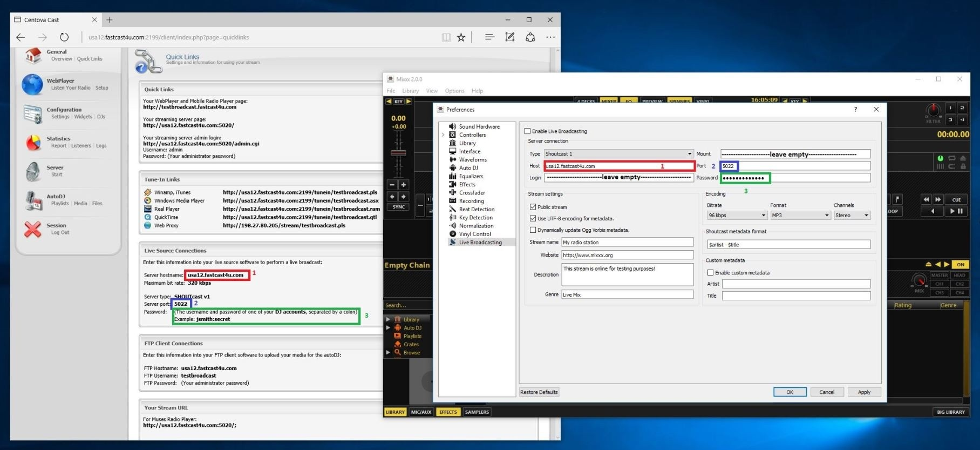Open Mixxx Options menu

(x=454, y=91)
